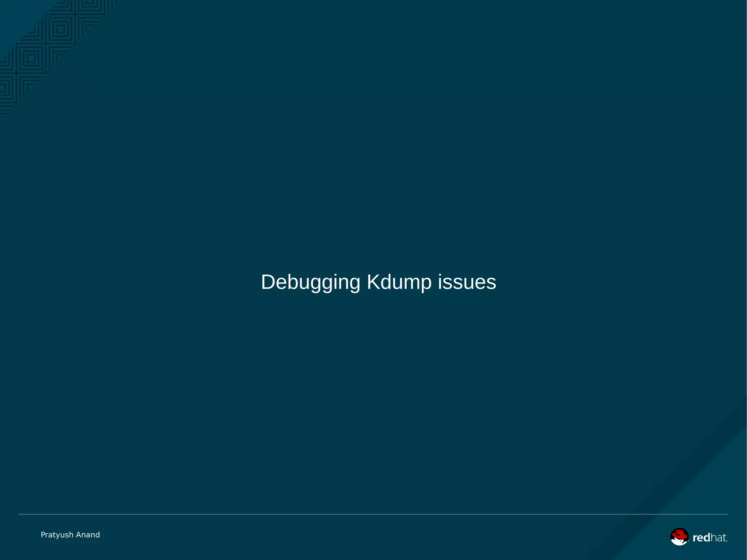Click the Red Hat shadowman logo icon
This screenshot has width=747, height=560.
coord(680,537)
